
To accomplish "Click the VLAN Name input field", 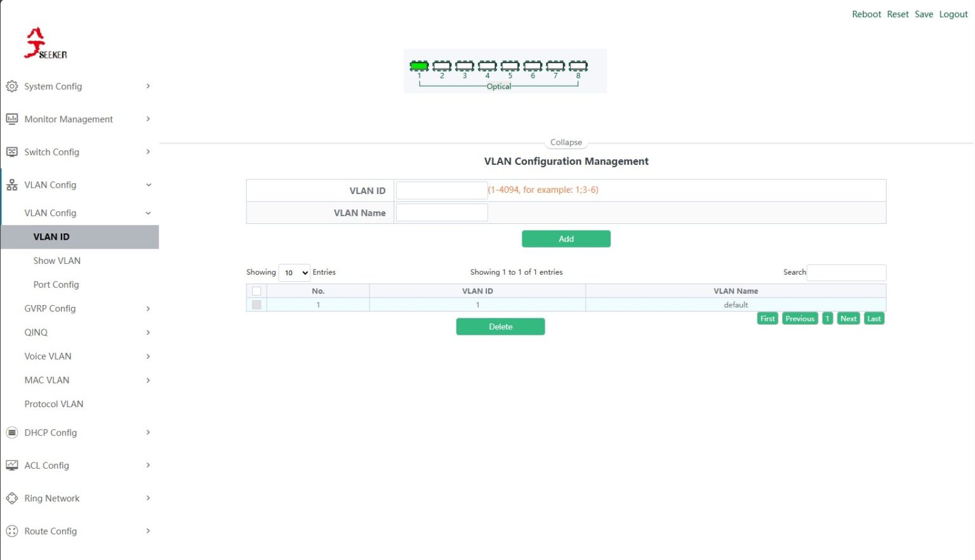I will tap(442, 212).
